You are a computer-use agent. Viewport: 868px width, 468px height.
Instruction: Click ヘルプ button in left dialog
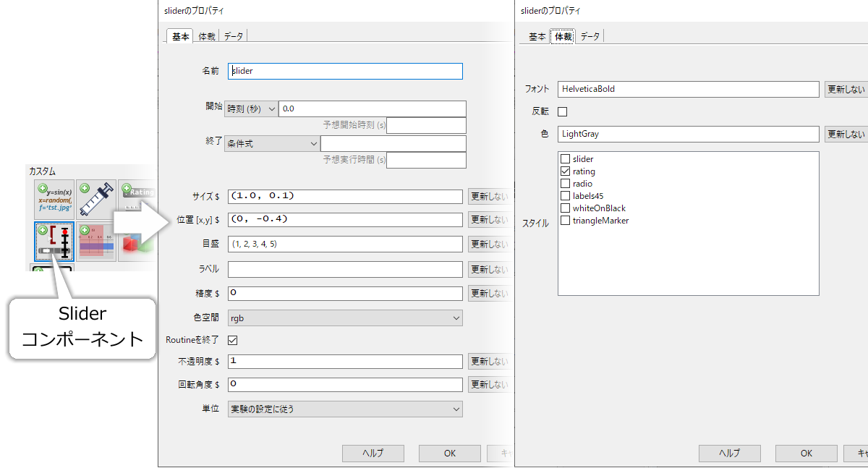[x=373, y=454]
